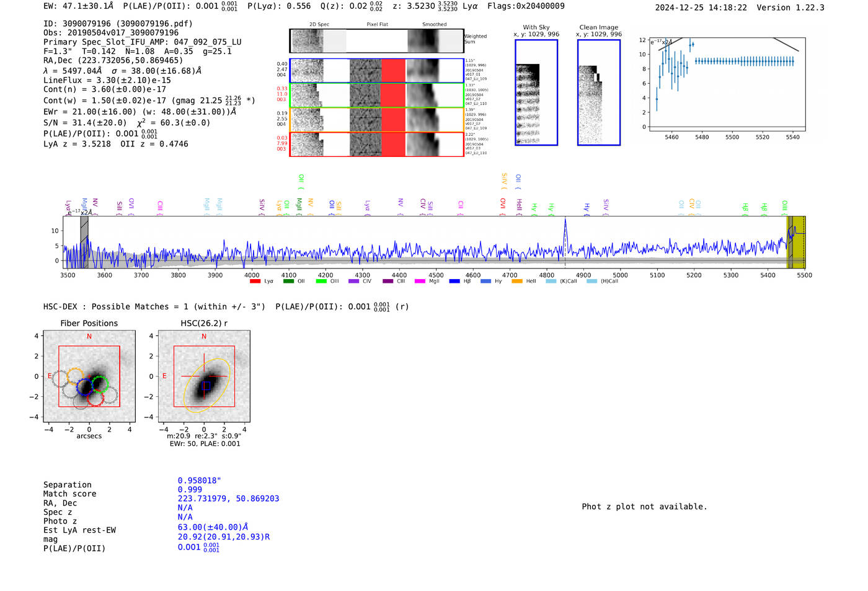Select the P(Lyα): 0.556 header value
868x591 pixels.
[279, 6]
